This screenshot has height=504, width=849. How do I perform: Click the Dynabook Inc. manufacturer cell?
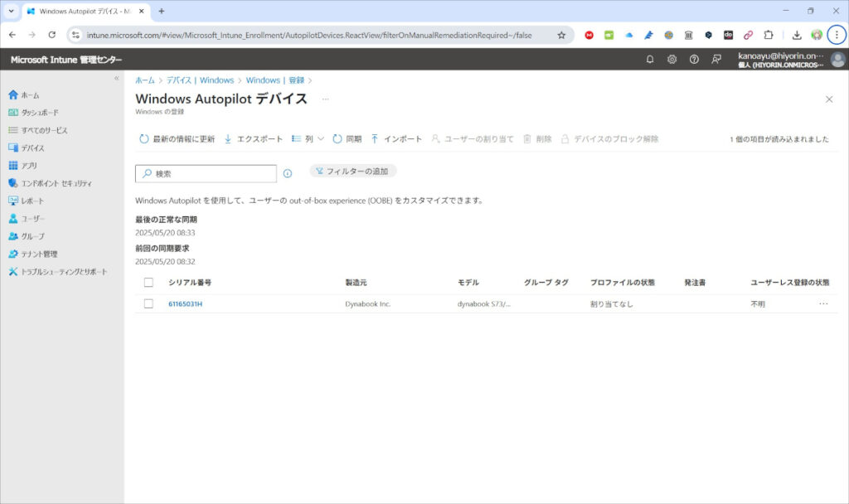point(367,304)
